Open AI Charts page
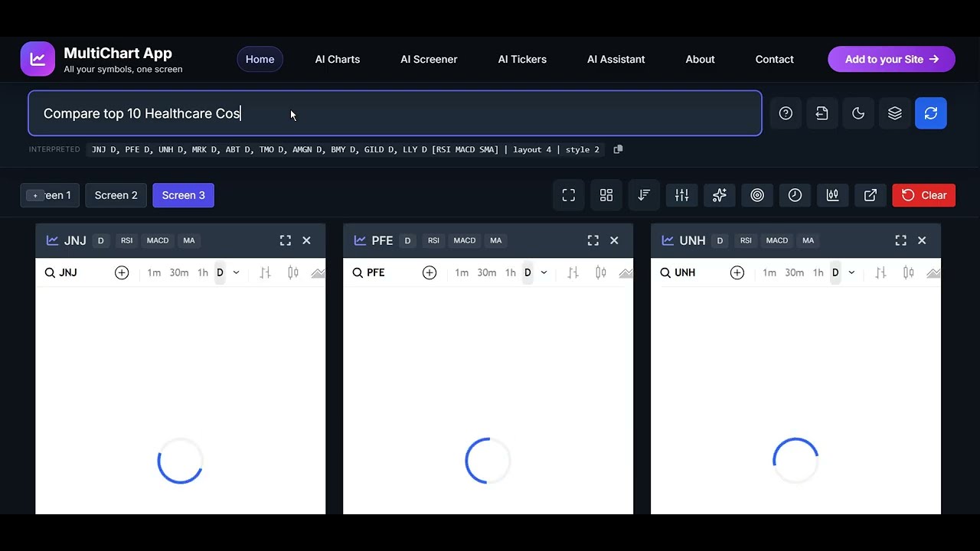This screenshot has width=980, height=551. tap(338, 59)
